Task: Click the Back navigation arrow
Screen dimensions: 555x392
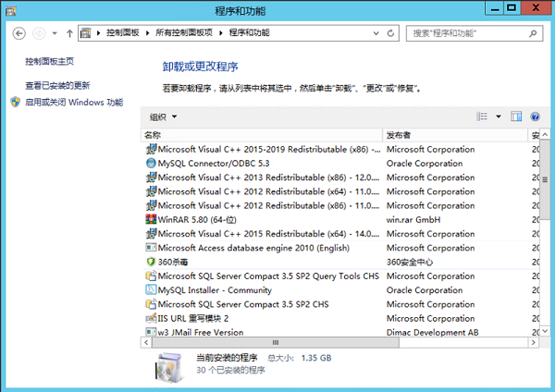Action: coord(19,33)
